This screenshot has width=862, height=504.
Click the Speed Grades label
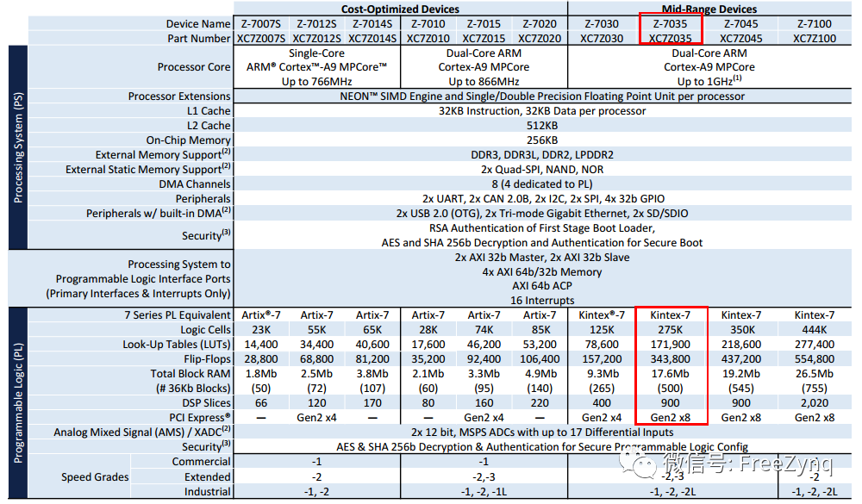click(95, 477)
